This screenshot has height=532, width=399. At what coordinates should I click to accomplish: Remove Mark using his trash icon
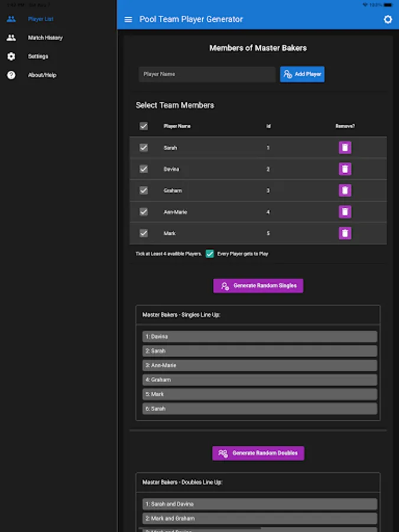tap(345, 233)
